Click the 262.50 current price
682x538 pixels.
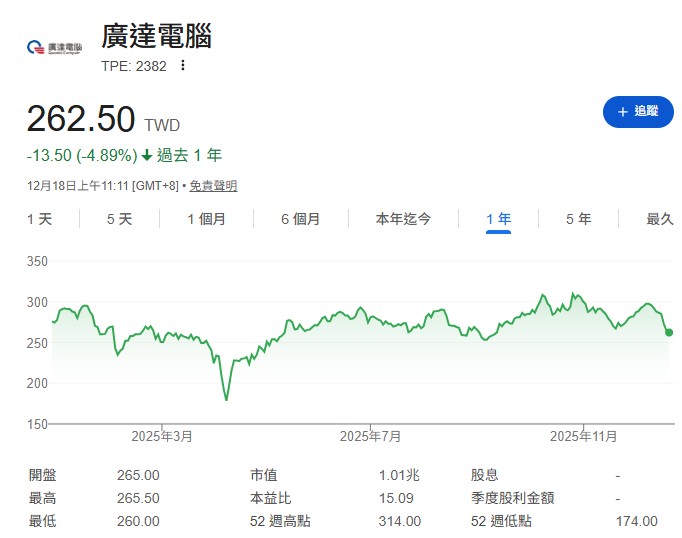81,118
